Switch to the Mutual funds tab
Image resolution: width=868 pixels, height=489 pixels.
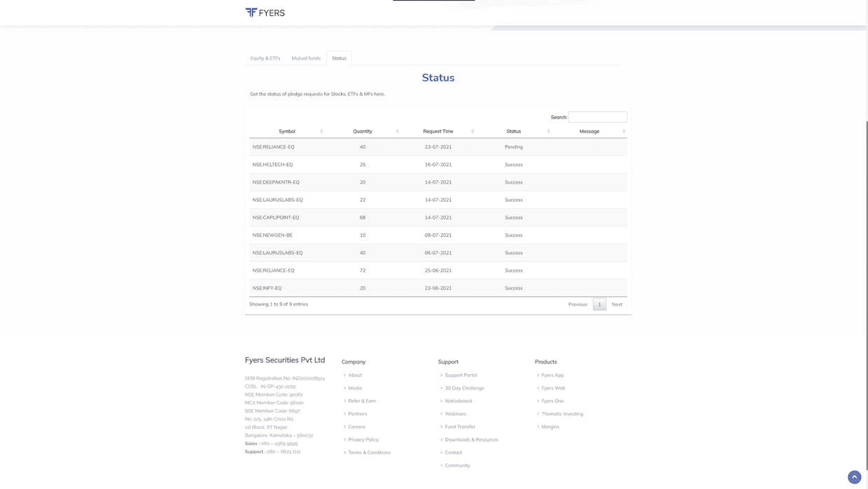tap(306, 58)
